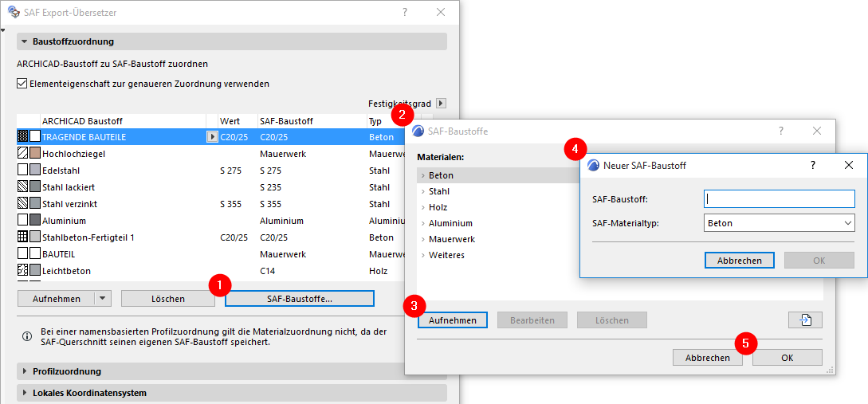
Task: Open value arrow in TRAGENDE BAUTEILE row
Action: pyautogui.click(x=211, y=137)
